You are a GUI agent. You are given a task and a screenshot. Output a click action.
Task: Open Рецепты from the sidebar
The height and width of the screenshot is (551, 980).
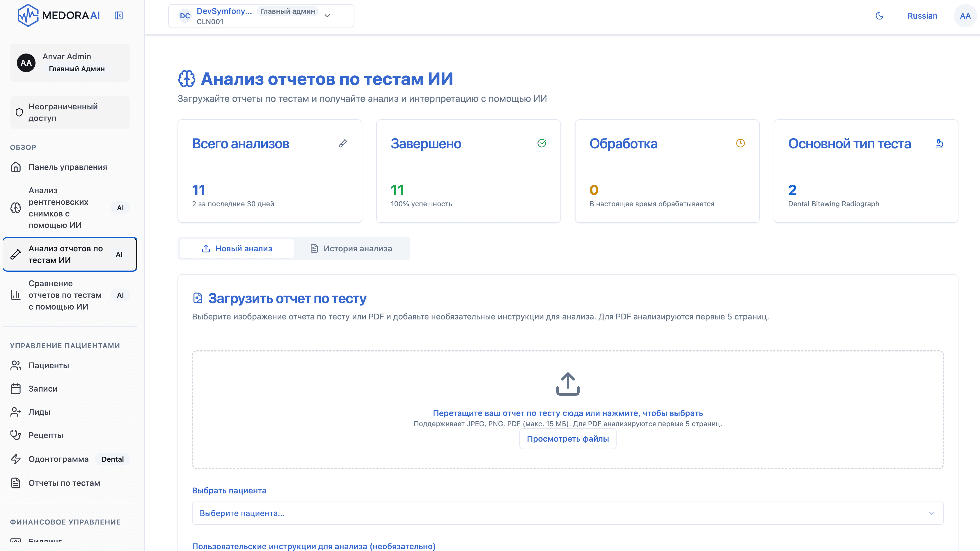(70, 435)
